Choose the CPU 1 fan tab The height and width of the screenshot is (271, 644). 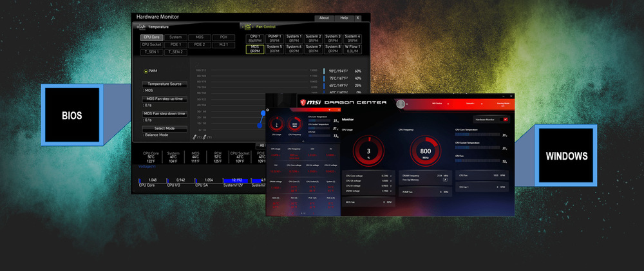click(255, 39)
